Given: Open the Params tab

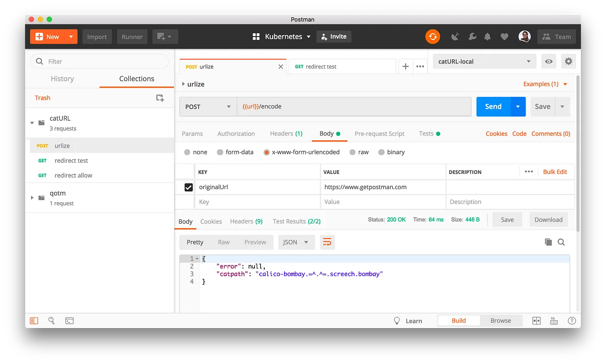Looking at the screenshot, I should click(x=192, y=134).
